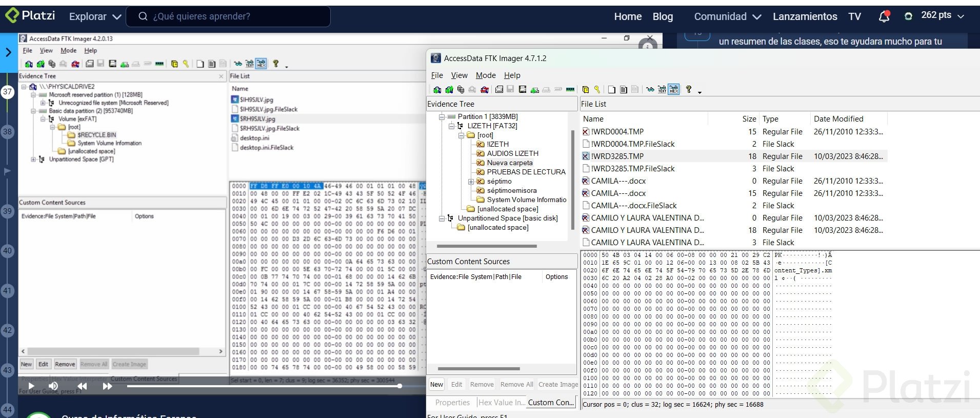
Task: Click Remove All Evidence icon in FTK Imager 4.2.0.13
Action: pos(75,64)
